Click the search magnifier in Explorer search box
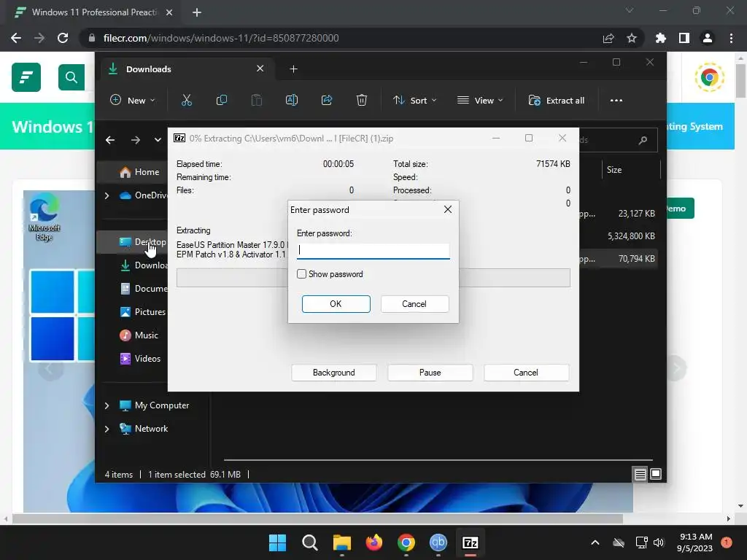This screenshot has height=560, width=747. click(x=643, y=140)
